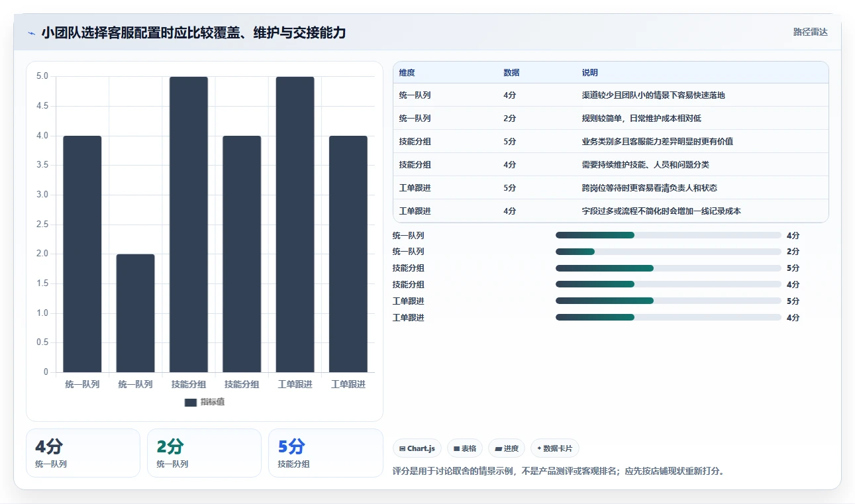Toggle the 指标值 legend color box

(191, 402)
